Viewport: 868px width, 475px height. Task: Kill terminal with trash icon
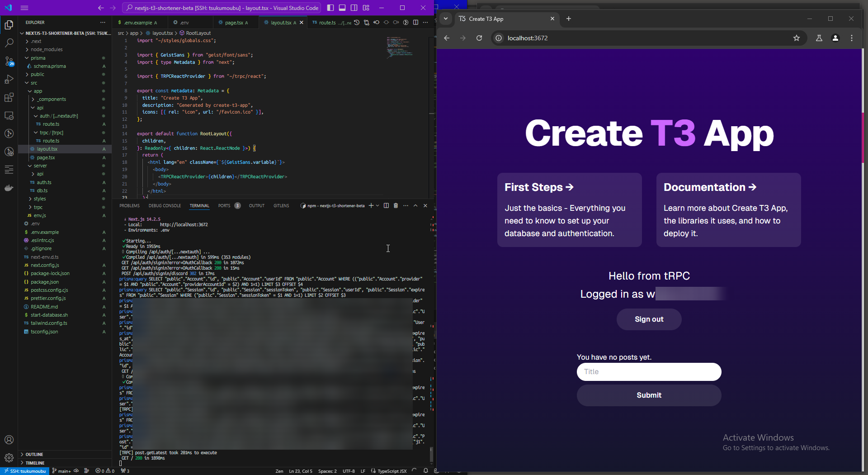396,205
